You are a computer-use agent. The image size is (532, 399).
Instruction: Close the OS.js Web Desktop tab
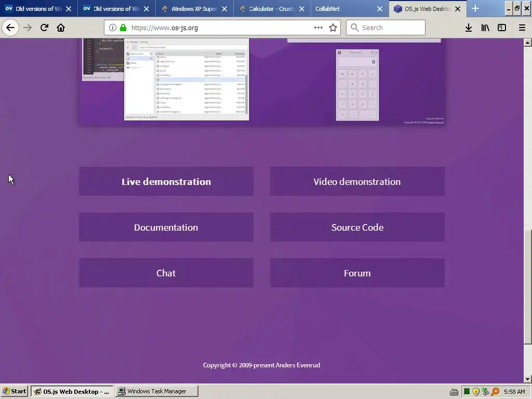point(458,9)
